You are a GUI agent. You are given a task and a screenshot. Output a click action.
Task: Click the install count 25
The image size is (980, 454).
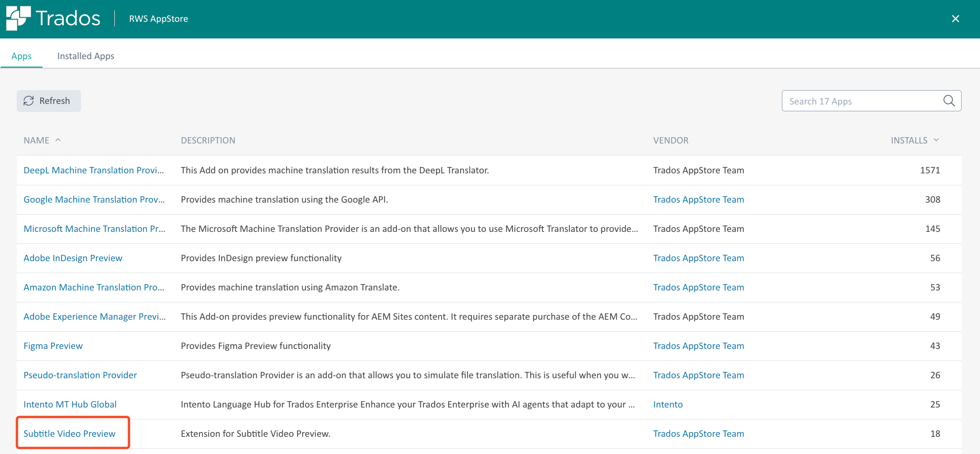tap(935, 405)
